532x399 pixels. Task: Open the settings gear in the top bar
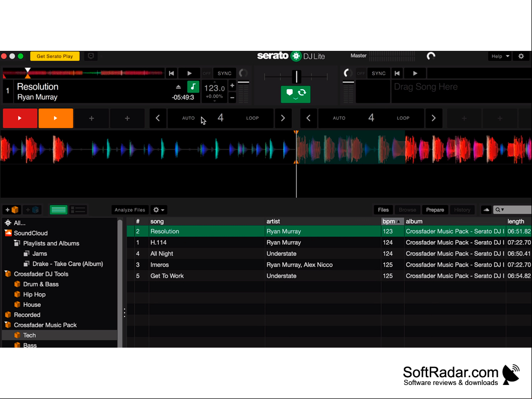pyautogui.click(x=521, y=57)
